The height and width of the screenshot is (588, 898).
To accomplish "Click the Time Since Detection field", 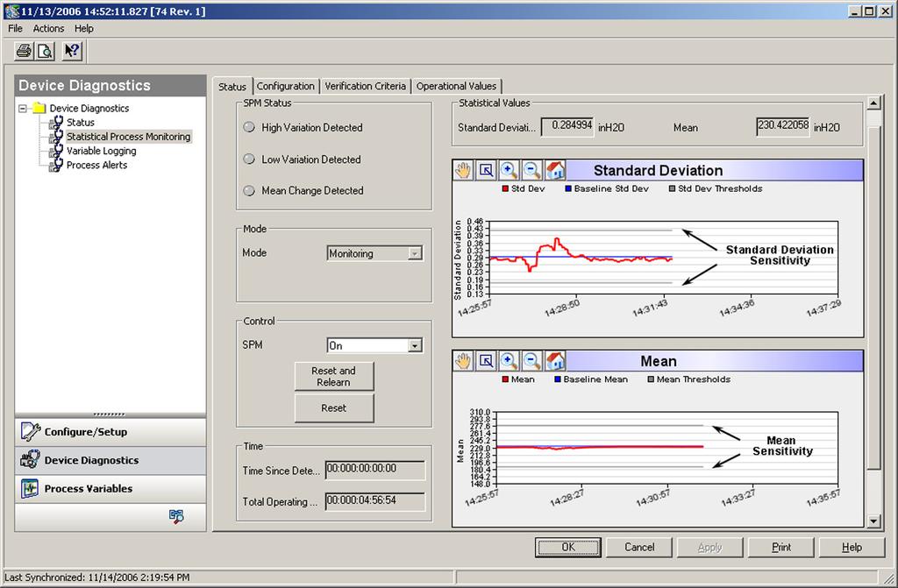I will (x=374, y=470).
